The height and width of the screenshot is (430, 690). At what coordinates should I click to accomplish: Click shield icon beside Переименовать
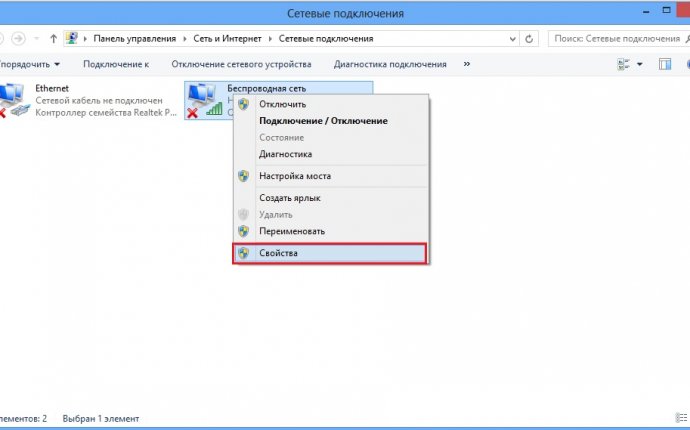tap(243, 231)
